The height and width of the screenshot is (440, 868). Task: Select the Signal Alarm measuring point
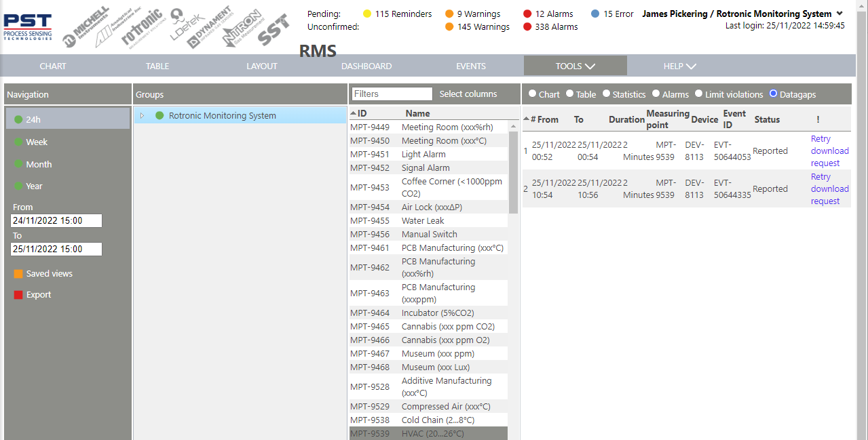tap(428, 167)
